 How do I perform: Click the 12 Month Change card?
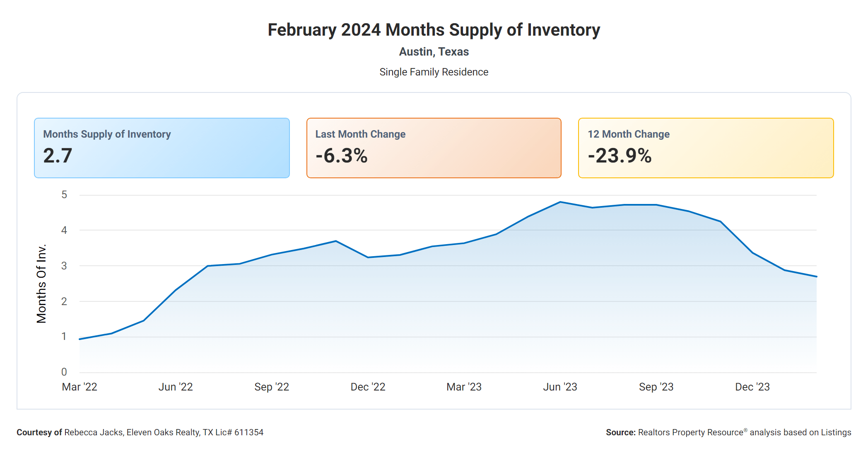pos(706,148)
